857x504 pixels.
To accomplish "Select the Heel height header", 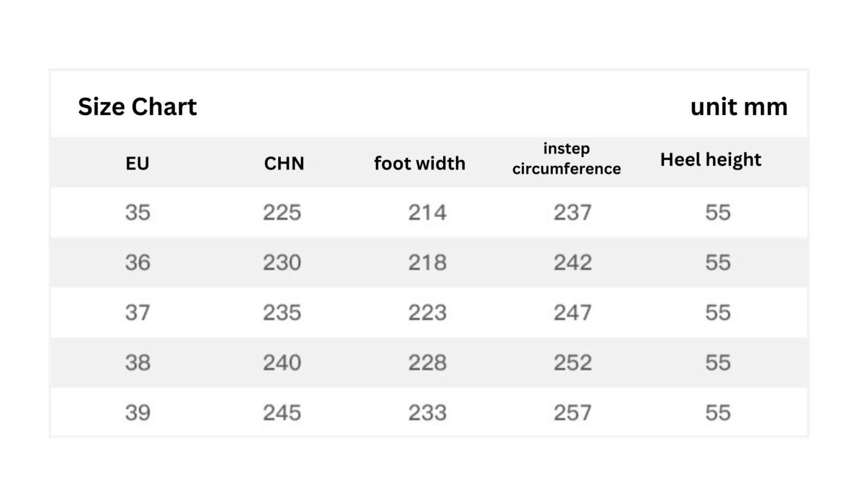I will pos(711,160).
